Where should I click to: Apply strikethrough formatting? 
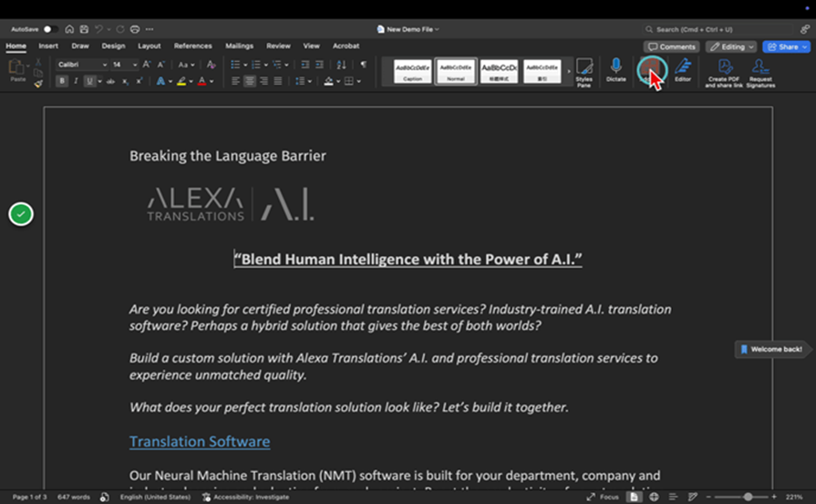[x=110, y=81]
